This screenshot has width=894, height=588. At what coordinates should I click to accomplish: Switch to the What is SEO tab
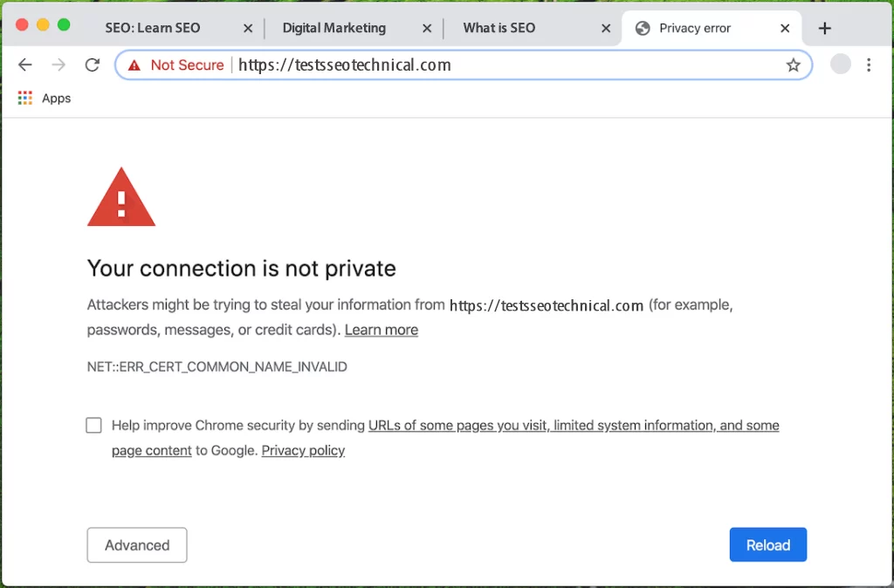(499, 28)
